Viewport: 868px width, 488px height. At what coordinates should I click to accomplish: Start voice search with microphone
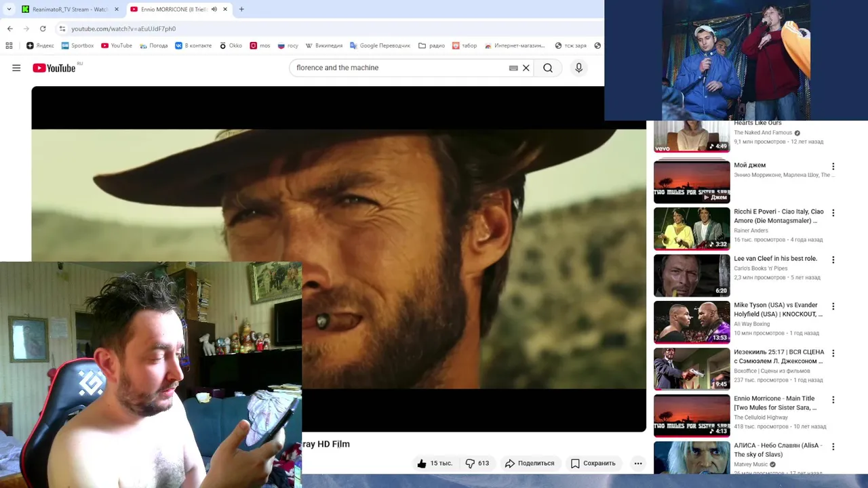pos(578,68)
